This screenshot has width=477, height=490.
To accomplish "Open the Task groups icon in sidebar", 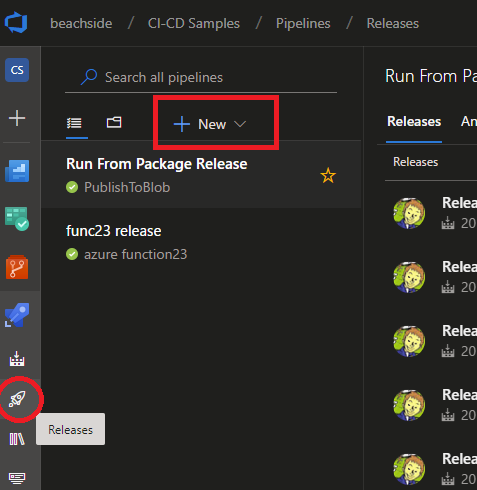I will pyautogui.click(x=17, y=478).
